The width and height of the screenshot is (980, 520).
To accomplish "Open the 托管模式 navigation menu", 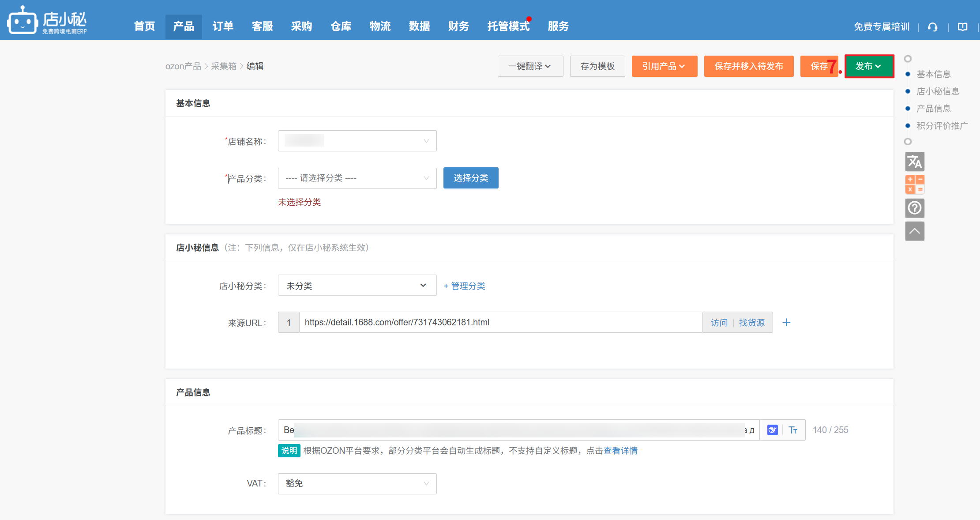I will (x=508, y=26).
